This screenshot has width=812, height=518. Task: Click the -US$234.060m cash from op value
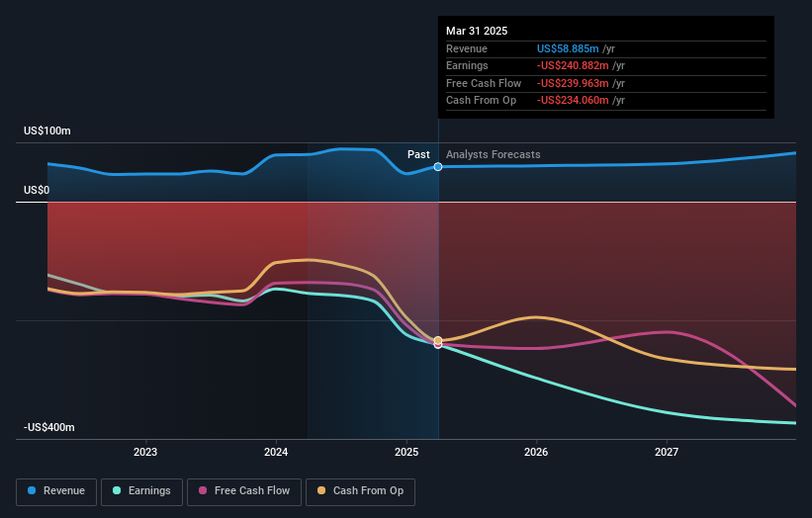tap(573, 101)
